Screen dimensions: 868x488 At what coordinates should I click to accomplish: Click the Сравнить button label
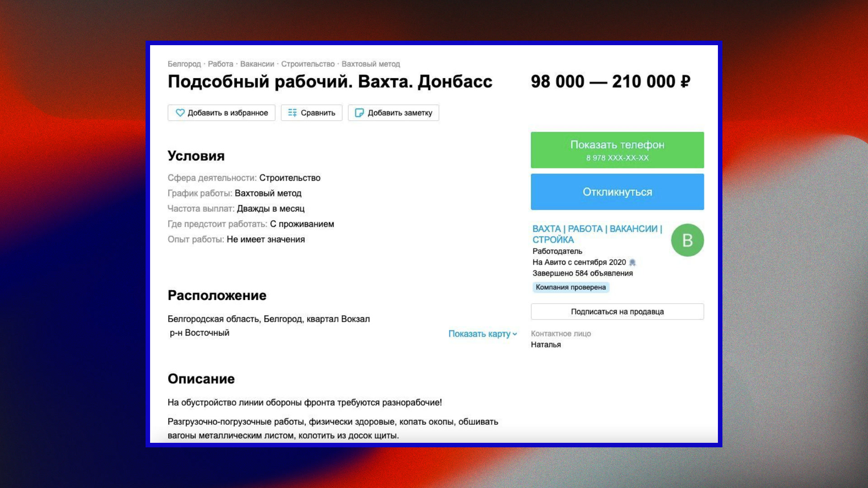point(318,113)
